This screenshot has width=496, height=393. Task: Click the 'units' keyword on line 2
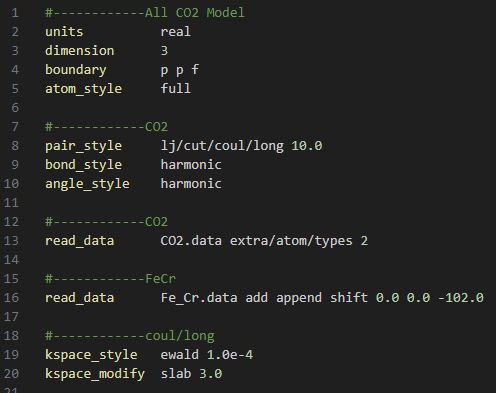click(x=64, y=32)
